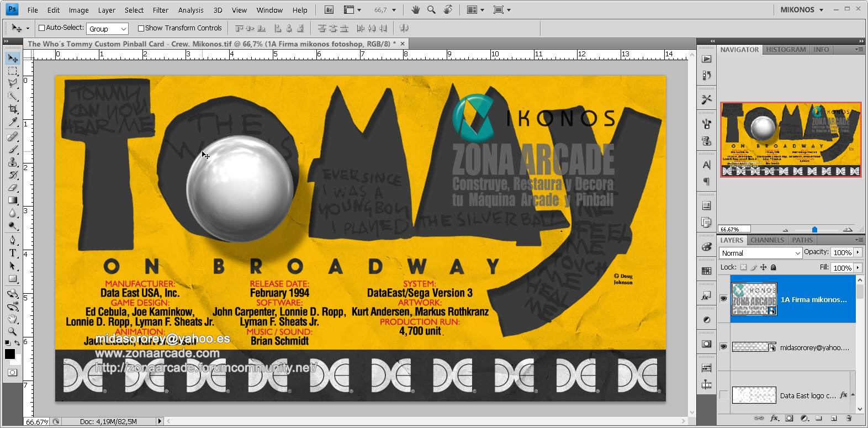Click the foreground color swatch
This screenshot has width=868, height=428.
10,354
